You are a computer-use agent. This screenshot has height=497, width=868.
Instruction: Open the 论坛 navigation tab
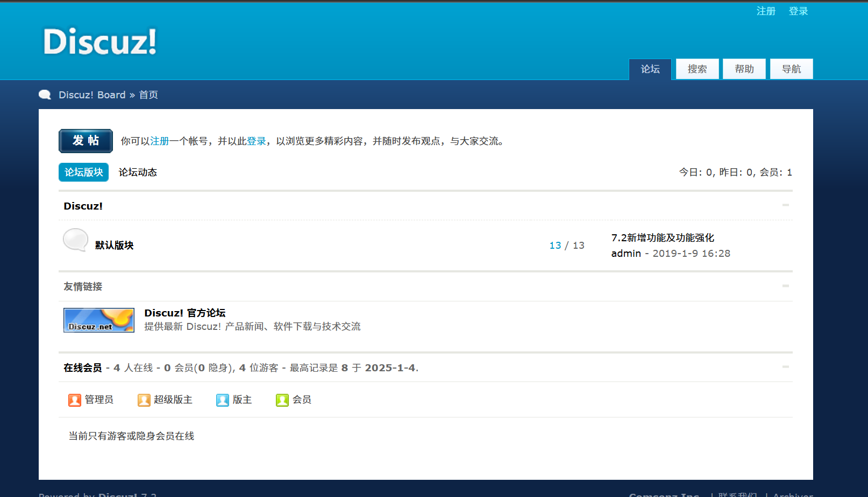point(650,69)
